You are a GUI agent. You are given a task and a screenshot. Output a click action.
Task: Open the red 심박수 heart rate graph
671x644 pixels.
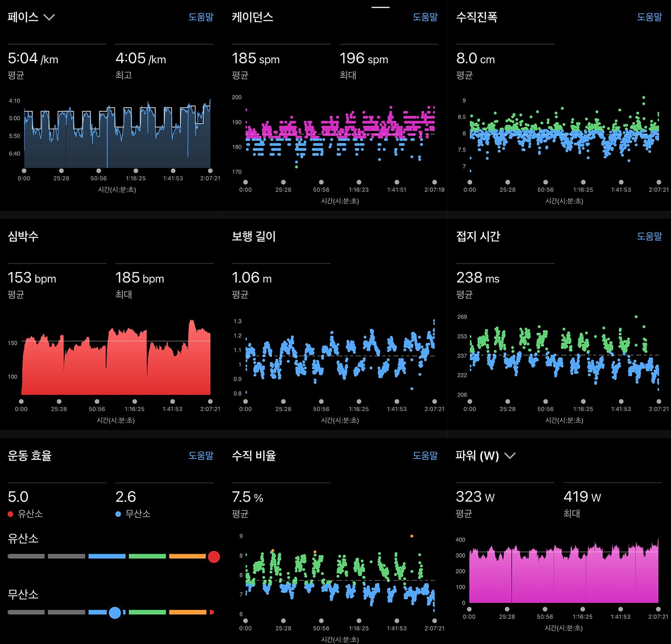pos(116,357)
